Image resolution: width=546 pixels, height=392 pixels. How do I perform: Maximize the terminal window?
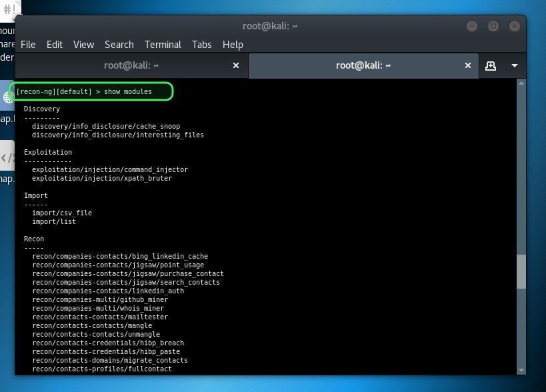(x=493, y=26)
